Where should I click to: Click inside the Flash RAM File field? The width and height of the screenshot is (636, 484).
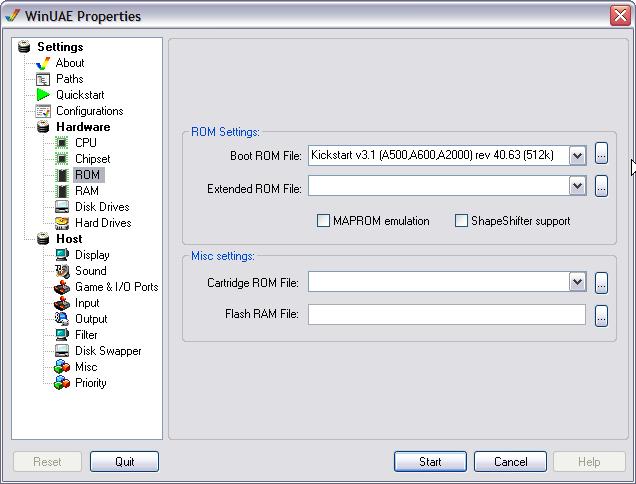click(447, 315)
